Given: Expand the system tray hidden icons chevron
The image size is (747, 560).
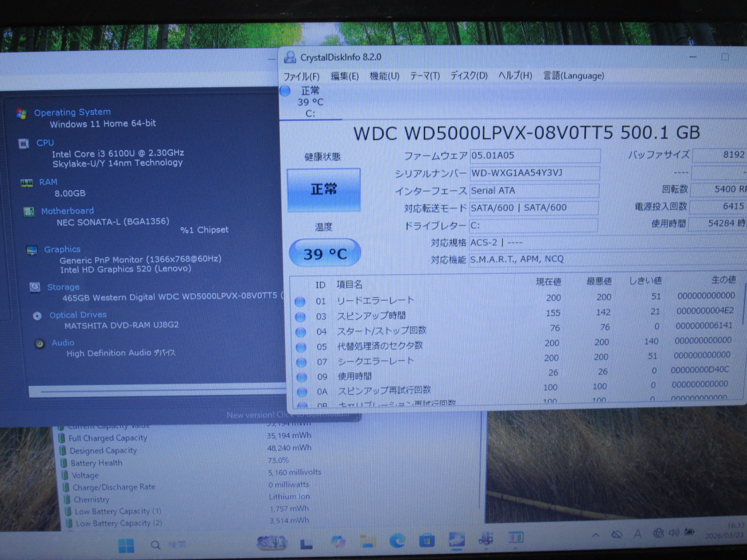Looking at the screenshot, I should click(596, 535).
